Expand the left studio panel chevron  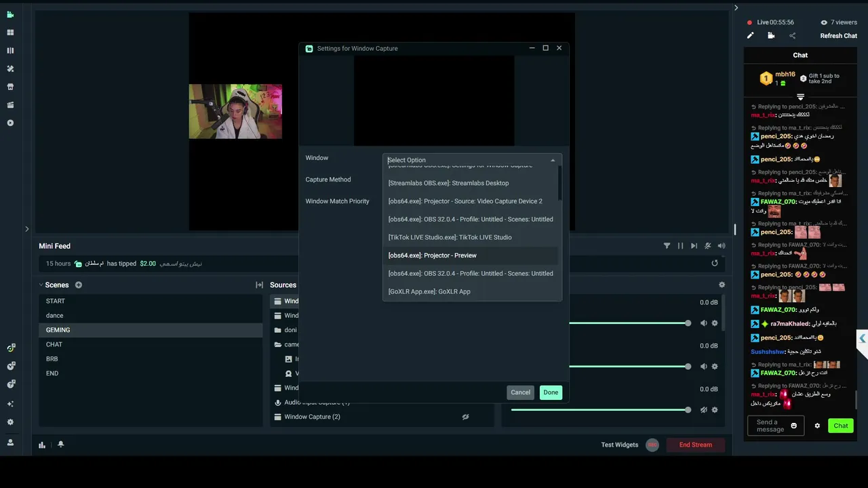click(x=26, y=229)
